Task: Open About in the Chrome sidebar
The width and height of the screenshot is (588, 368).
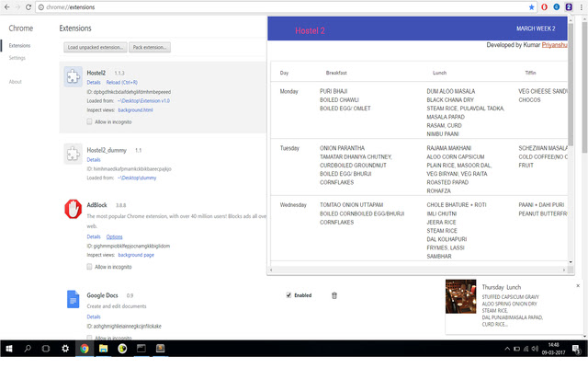Action: [15, 82]
